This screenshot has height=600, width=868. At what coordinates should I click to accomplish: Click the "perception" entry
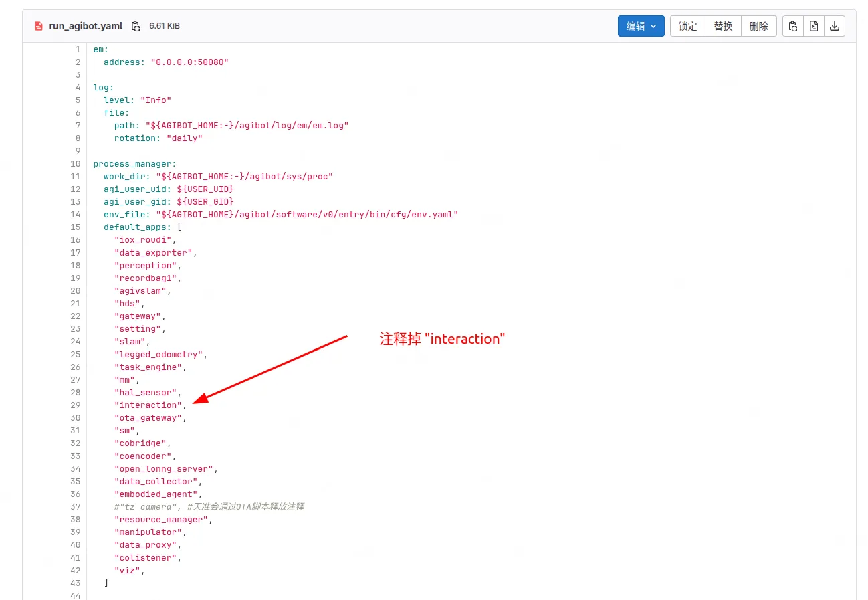click(144, 265)
